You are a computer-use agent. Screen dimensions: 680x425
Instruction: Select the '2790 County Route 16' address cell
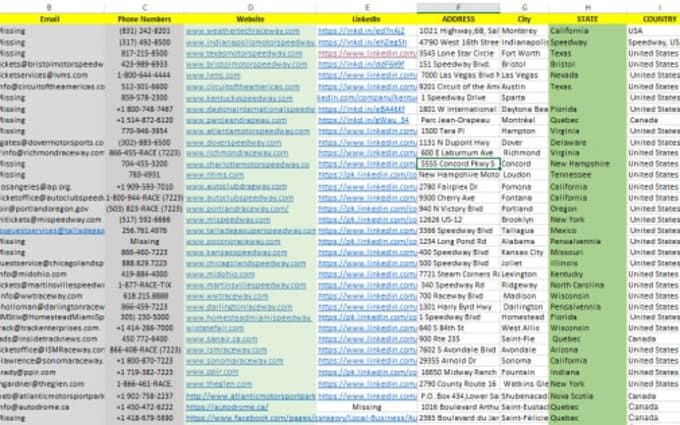pos(458,384)
